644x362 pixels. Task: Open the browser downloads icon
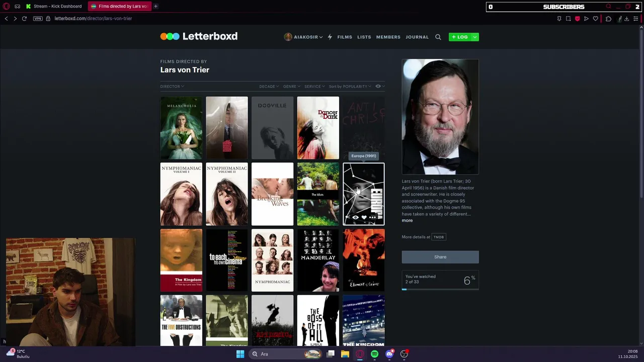pos(626,19)
